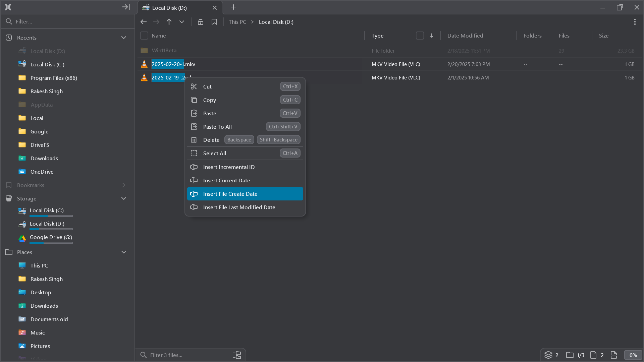644x362 pixels.
Task: Click This PC in the breadcrumb bar
Action: click(x=237, y=21)
